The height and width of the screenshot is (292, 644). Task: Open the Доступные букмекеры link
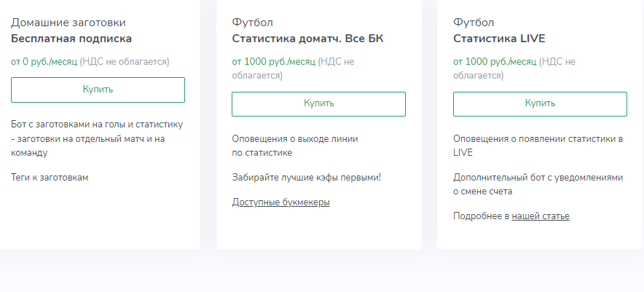(x=280, y=202)
